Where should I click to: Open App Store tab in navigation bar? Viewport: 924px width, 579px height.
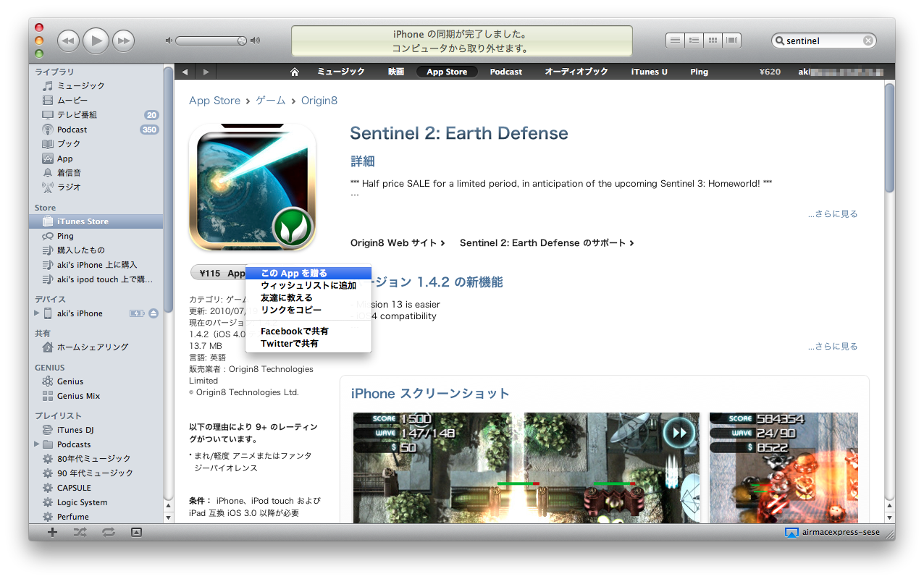447,72
